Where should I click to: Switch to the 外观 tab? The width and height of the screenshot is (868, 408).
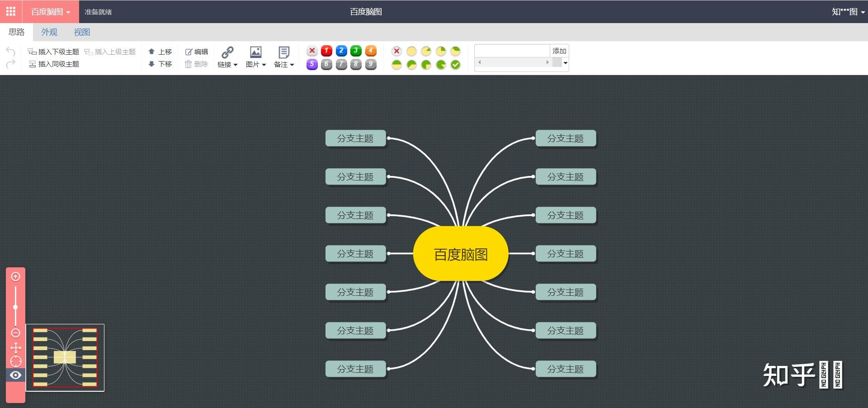[x=49, y=32]
